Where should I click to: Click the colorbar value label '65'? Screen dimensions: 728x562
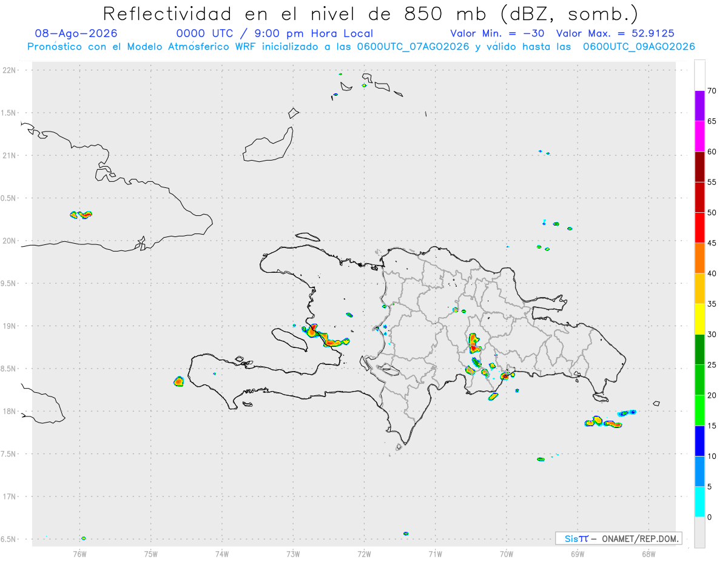[x=712, y=121]
